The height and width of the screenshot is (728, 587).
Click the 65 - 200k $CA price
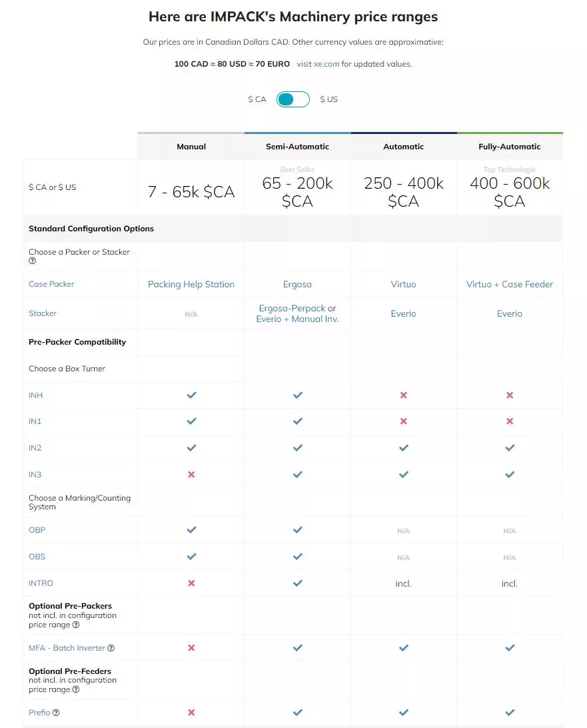point(297,192)
